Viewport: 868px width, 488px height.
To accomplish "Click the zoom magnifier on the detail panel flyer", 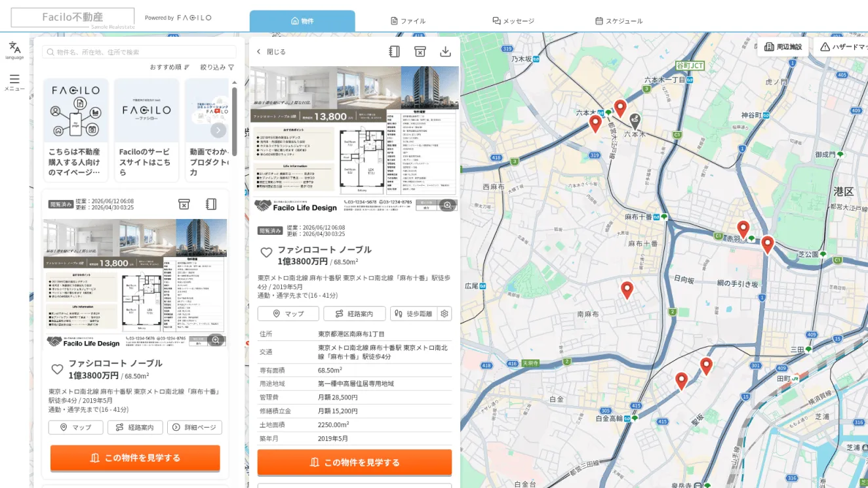I will (x=448, y=205).
